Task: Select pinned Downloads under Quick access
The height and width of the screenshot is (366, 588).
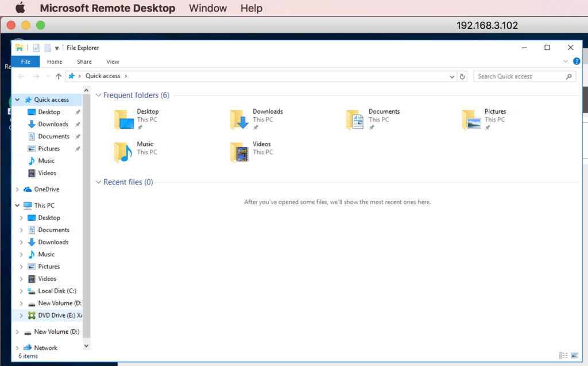Action: point(53,124)
